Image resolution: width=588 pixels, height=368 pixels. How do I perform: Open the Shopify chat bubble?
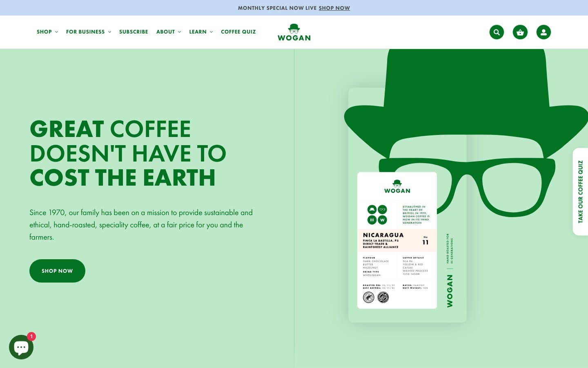[x=21, y=347]
